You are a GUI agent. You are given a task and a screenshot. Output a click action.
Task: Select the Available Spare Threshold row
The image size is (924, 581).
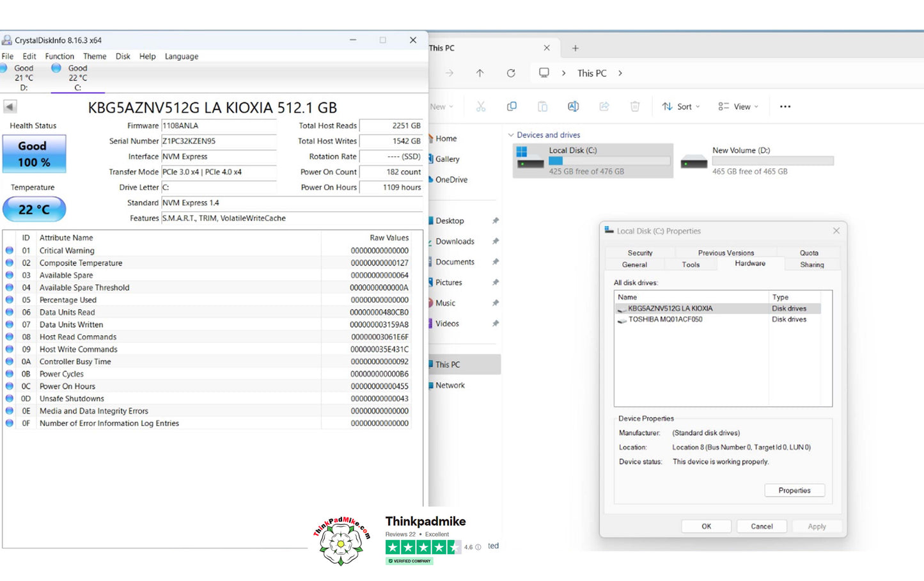click(x=207, y=287)
